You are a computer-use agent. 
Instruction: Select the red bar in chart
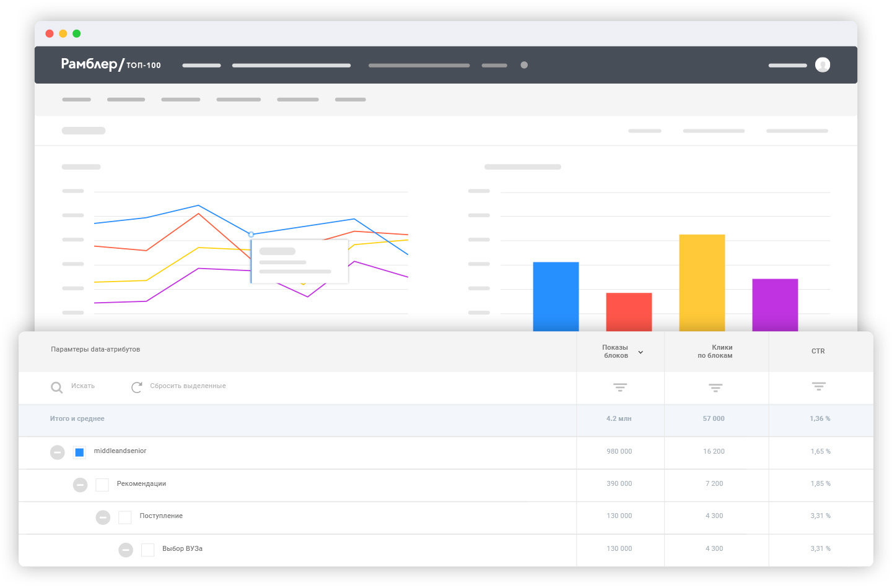tap(629, 312)
